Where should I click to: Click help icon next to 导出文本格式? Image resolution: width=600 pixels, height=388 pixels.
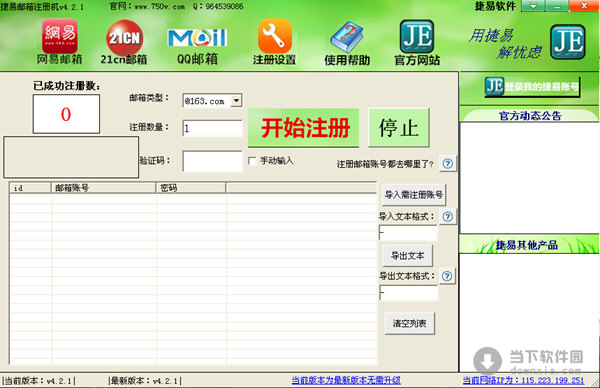tap(447, 276)
